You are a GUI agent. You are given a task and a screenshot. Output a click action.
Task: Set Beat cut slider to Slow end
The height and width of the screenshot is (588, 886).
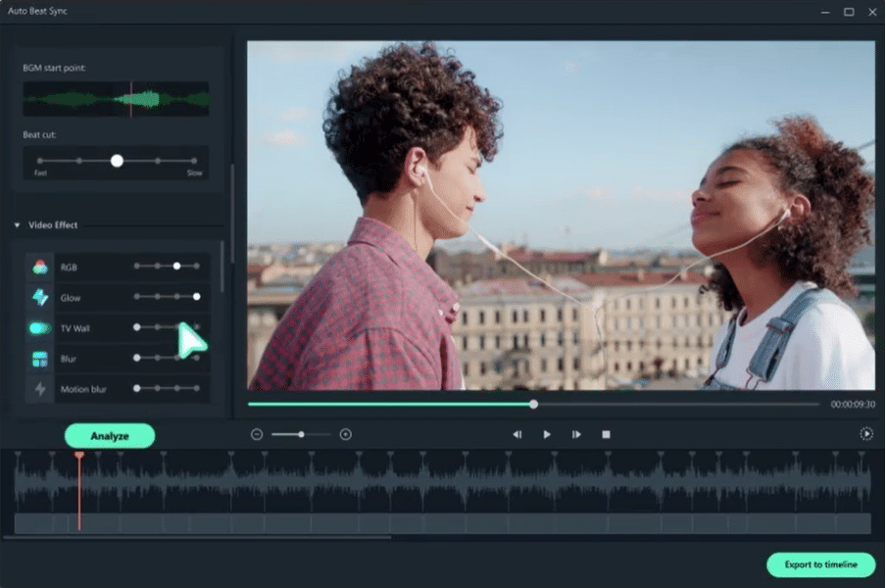[194, 161]
